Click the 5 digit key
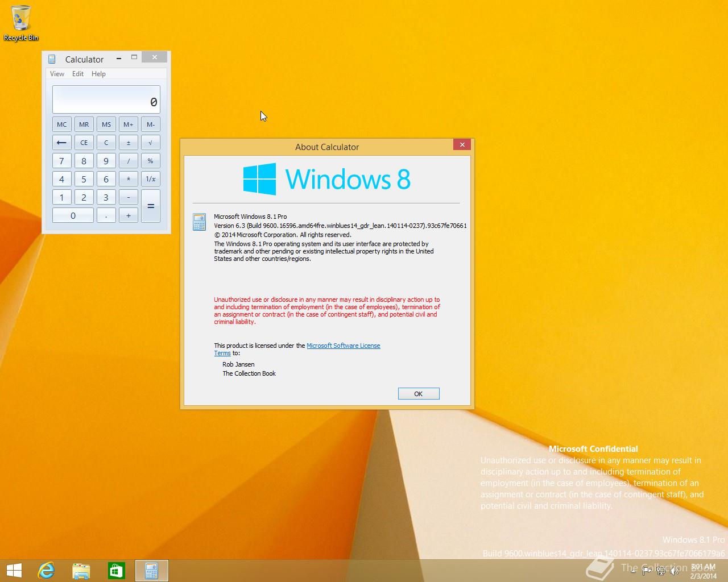This screenshot has width=728, height=582. tap(84, 179)
